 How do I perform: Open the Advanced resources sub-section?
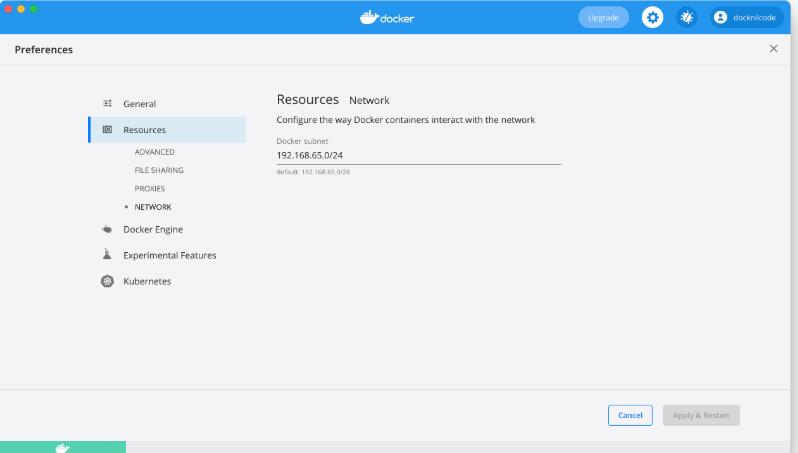pyautogui.click(x=154, y=152)
